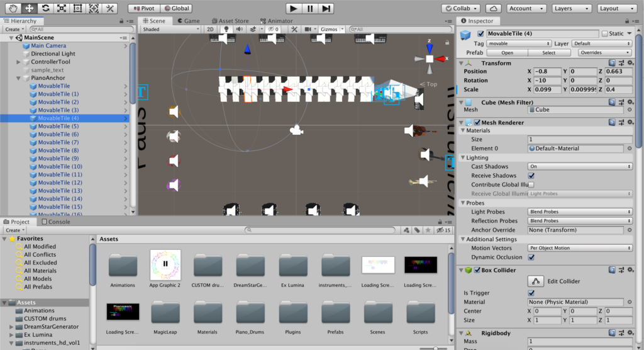Open the Layout dropdown
This screenshot has width=644, height=350.
tap(614, 8)
